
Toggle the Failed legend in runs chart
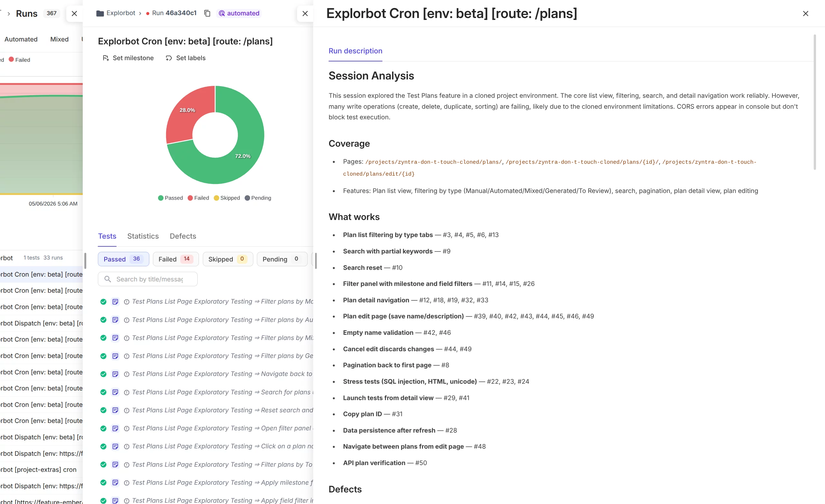point(19,60)
